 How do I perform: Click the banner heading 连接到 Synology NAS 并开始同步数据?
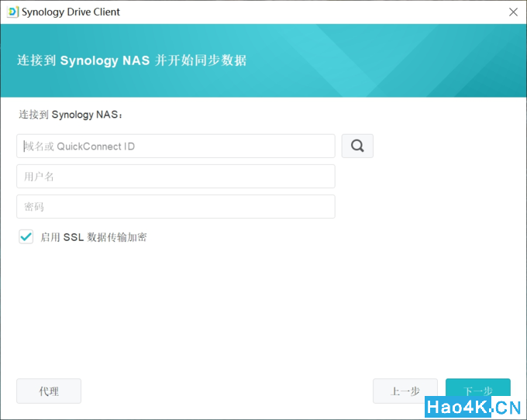132,60
